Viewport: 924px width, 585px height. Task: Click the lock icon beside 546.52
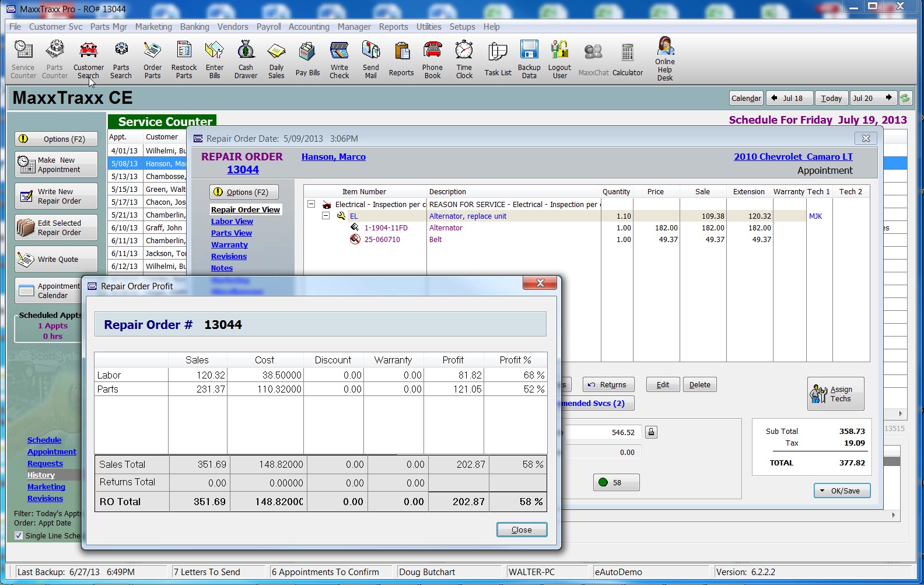[652, 432]
